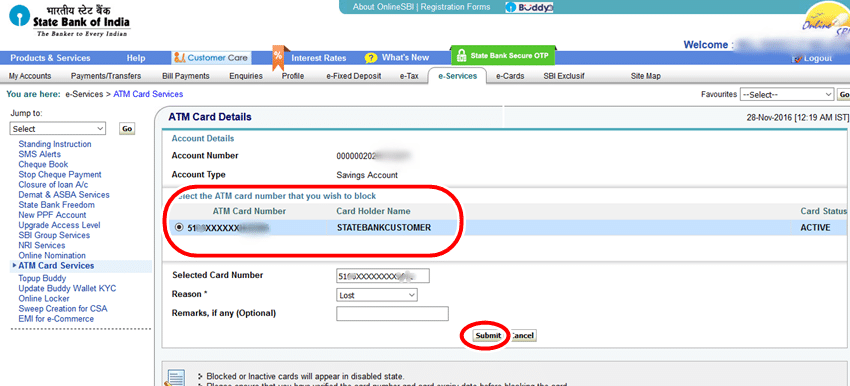Click the Logout icon
850x386 pixels.
(797, 59)
